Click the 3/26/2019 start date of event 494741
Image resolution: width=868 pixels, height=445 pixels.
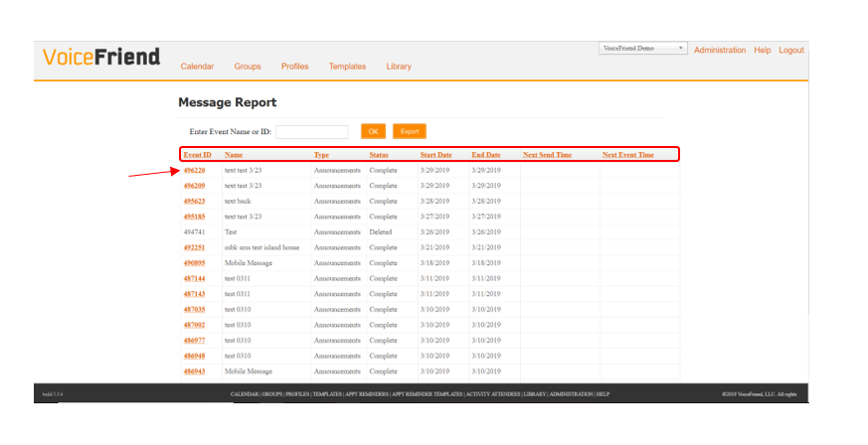pos(434,232)
